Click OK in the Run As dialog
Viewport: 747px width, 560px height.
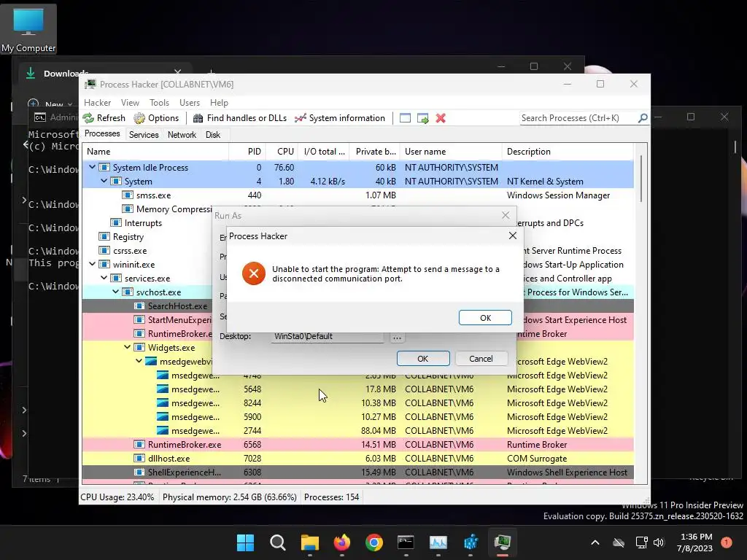(x=422, y=359)
